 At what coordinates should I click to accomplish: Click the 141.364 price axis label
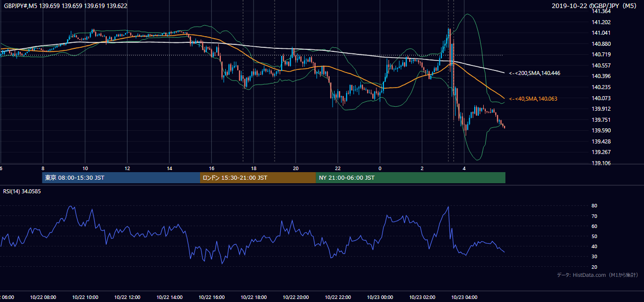pos(601,11)
